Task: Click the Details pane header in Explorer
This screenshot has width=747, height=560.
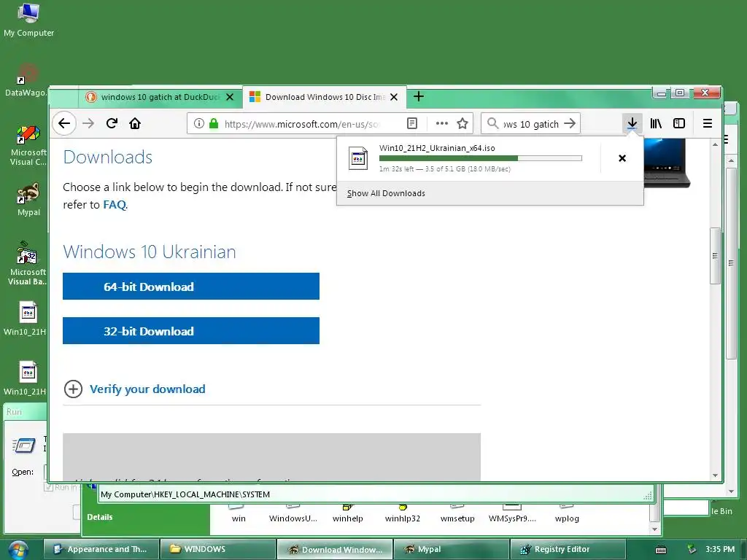Action: click(99, 517)
